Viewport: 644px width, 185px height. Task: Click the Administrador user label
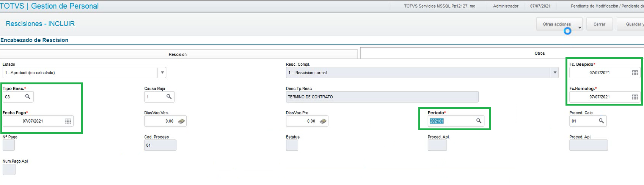506,6
